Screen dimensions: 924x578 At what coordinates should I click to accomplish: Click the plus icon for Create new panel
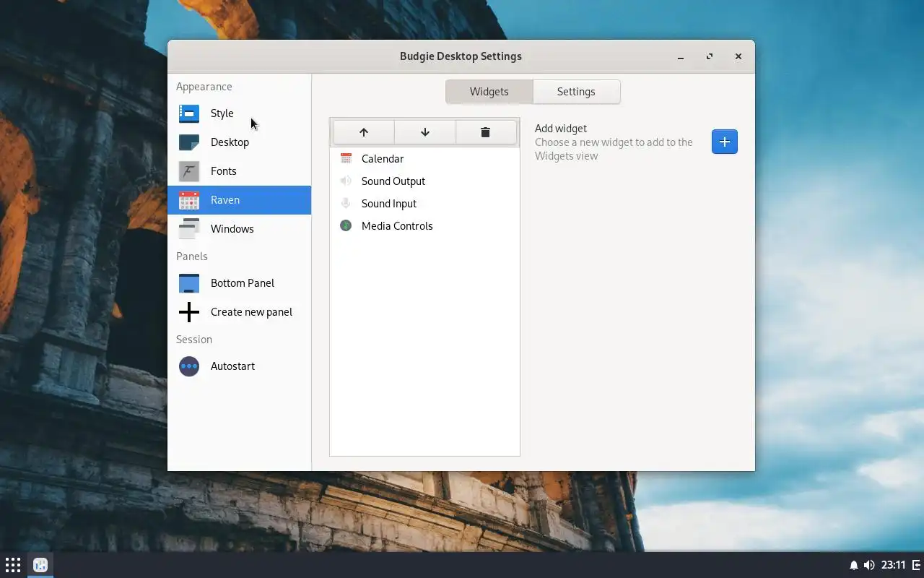click(189, 312)
